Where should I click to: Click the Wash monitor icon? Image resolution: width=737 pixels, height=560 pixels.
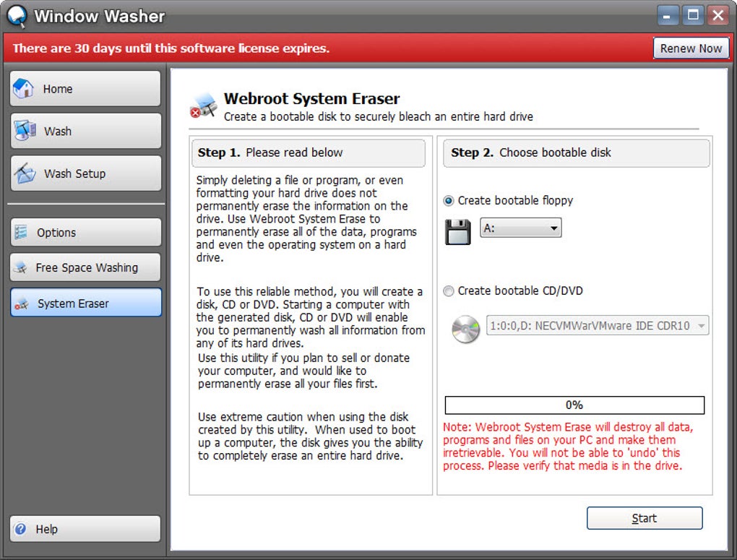click(25, 131)
